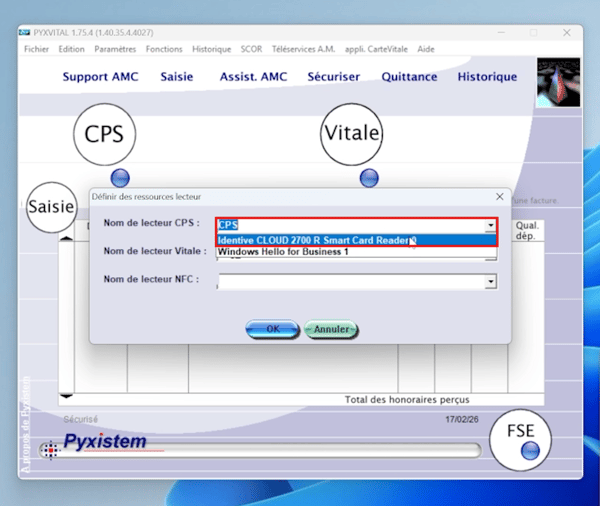This screenshot has width=600, height=506.
Task: Click the 3D image icon top right
Action: pos(559,81)
